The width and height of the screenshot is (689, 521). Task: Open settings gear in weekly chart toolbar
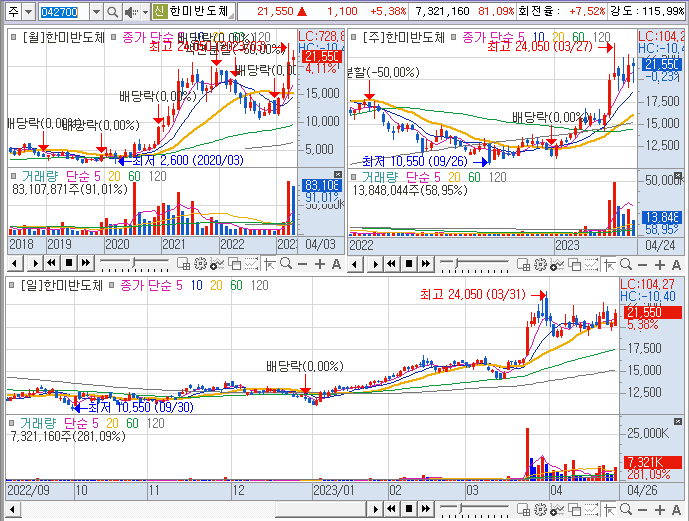click(540, 264)
